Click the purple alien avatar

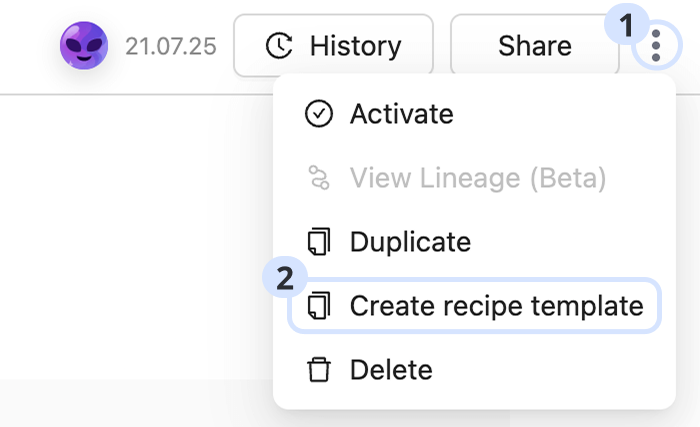point(84,45)
